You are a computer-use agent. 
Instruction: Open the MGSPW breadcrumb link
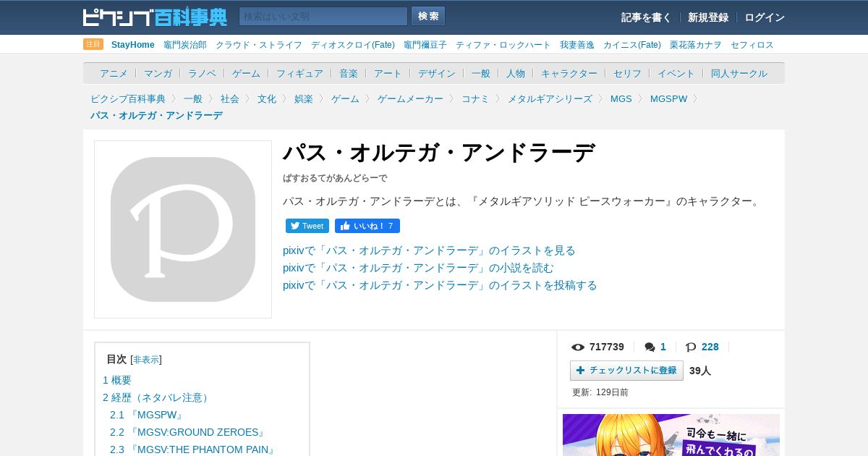pos(668,99)
